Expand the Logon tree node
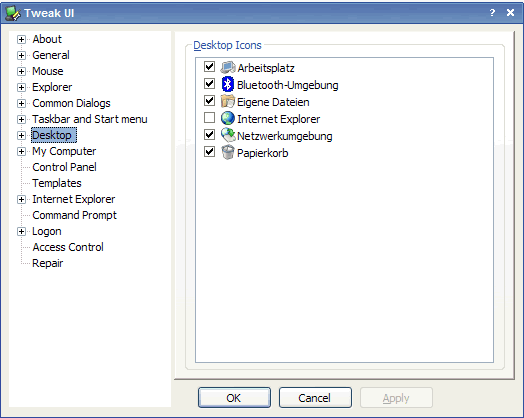 pos(21,231)
